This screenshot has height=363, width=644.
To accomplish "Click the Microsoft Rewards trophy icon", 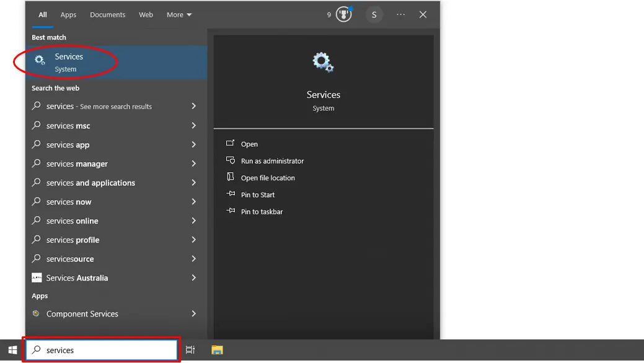I will point(343,14).
